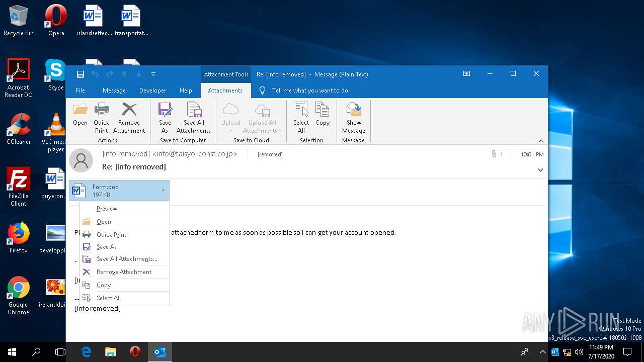Go to next item with down arrow

point(139,74)
